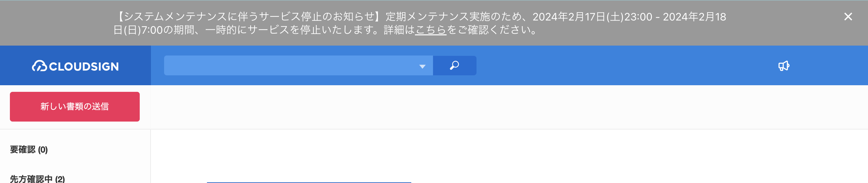Image resolution: width=868 pixels, height=183 pixels.
Task: Click the CLOUDSIGN wordmark
Action: [84, 66]
